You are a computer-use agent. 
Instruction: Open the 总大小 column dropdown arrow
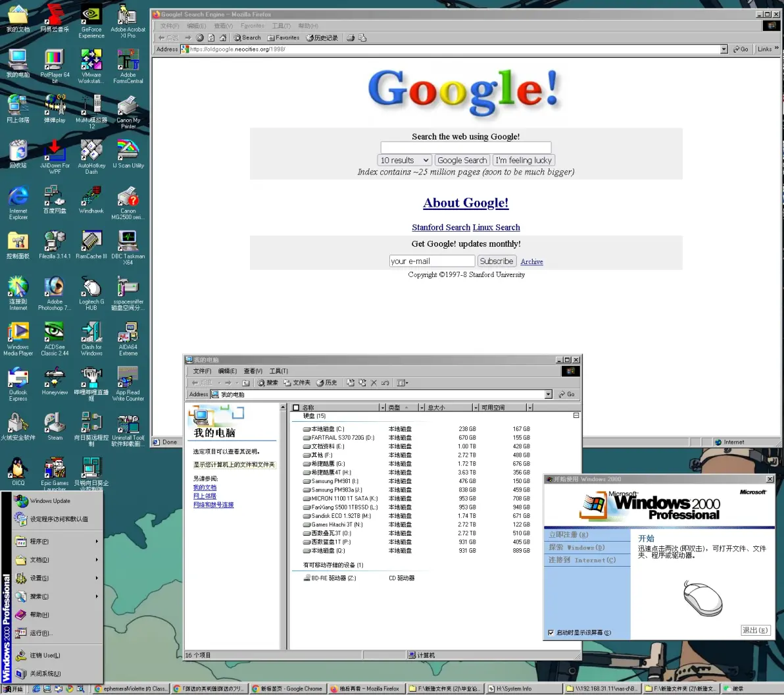[x=476, y=408]
